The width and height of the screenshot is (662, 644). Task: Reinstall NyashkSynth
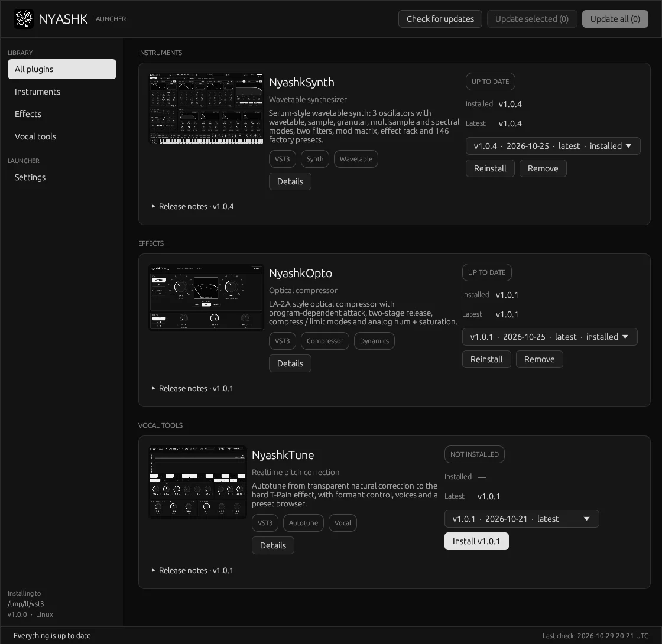(x=490, y=168)
